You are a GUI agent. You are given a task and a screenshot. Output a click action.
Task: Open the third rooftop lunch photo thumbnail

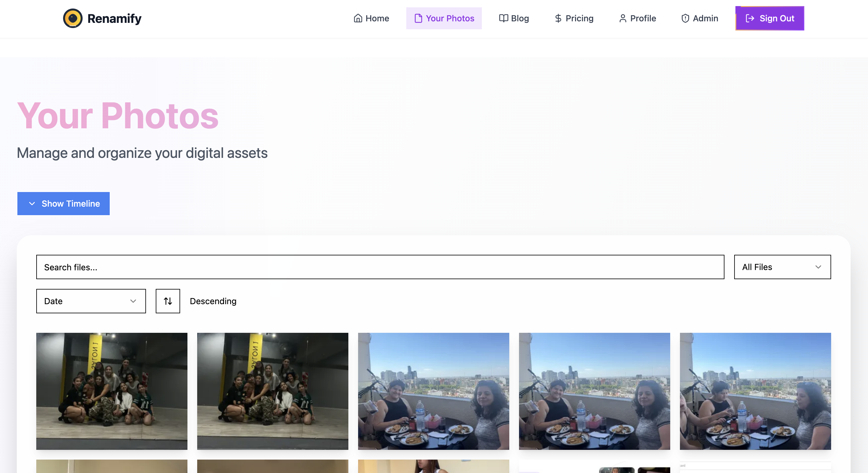click(433, 391)
